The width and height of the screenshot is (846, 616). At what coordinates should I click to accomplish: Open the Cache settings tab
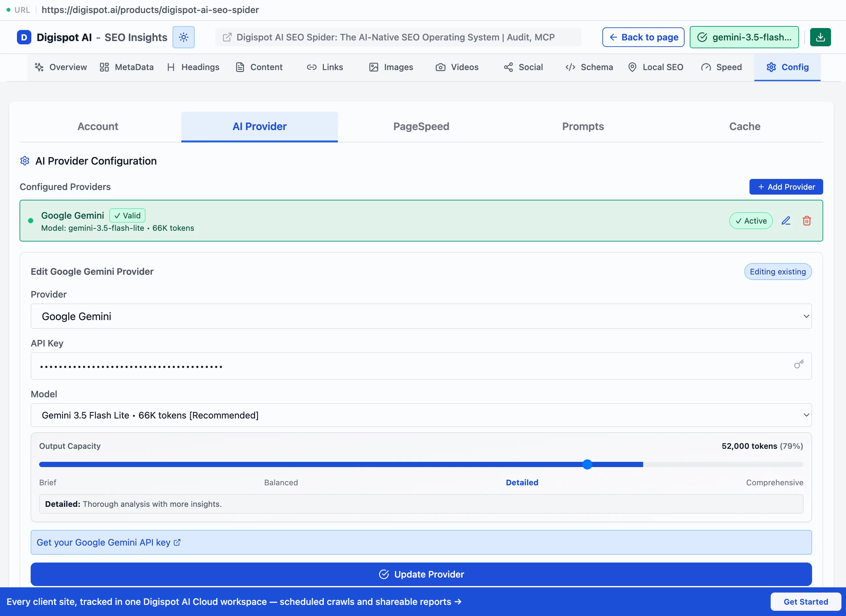coord(745,127)
